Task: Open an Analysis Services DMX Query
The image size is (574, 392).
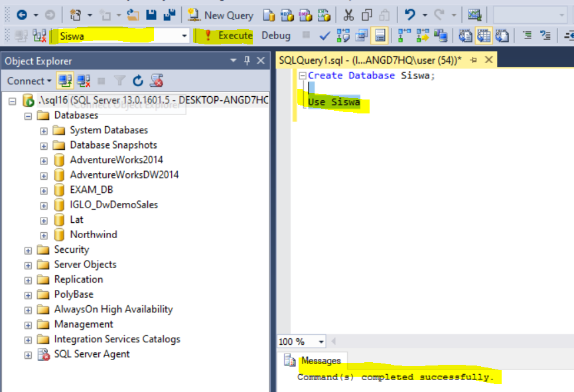Action: point(306,15)
